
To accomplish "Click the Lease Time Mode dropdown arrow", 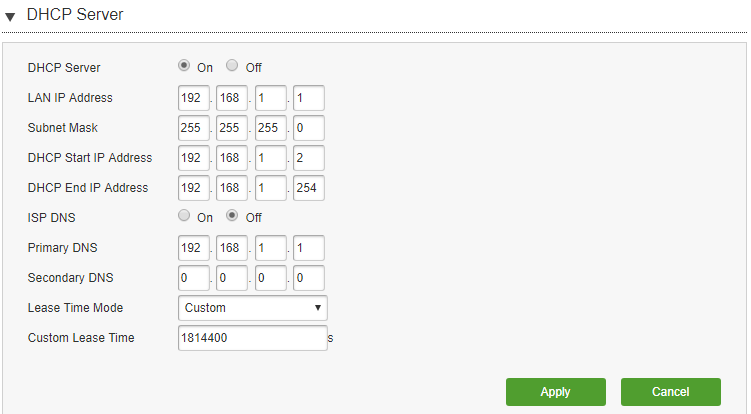I will 318,308.
